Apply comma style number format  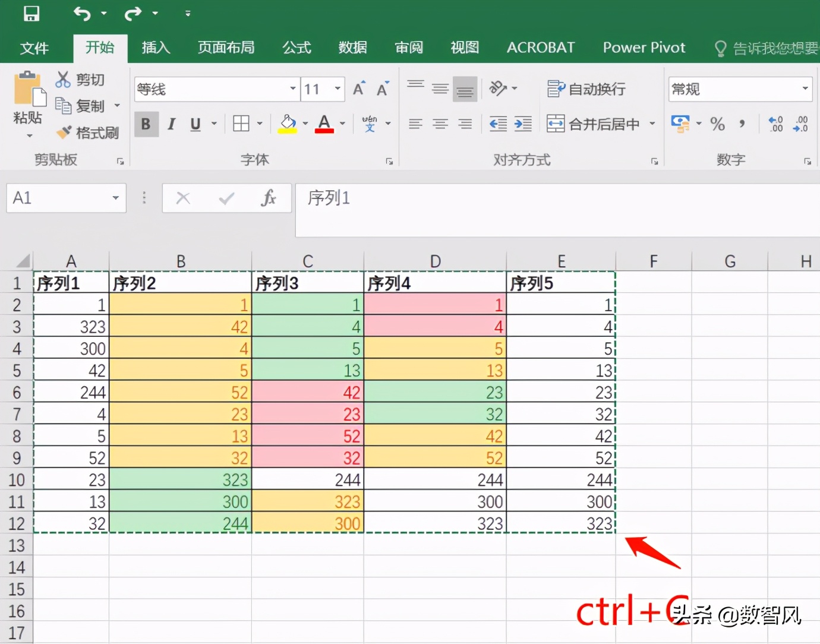[x=742, y=124]
